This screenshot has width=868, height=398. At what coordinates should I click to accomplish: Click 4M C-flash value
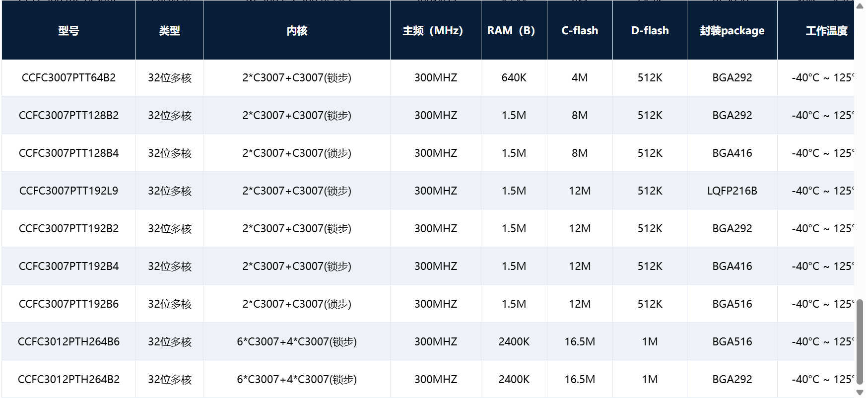pos(580,78)
